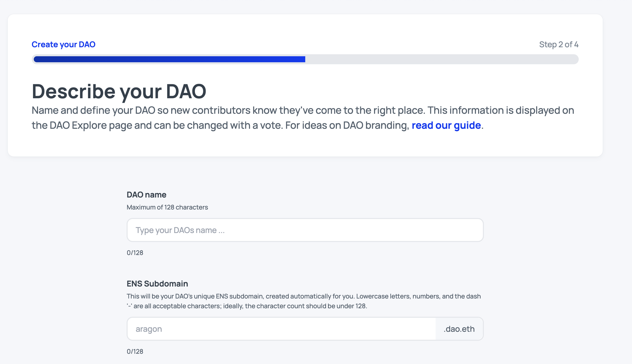The height and width of the screenshot is (364, 632).
Task: Click the ".dao.eth" domain suffix
Action: tap(459, 329)
